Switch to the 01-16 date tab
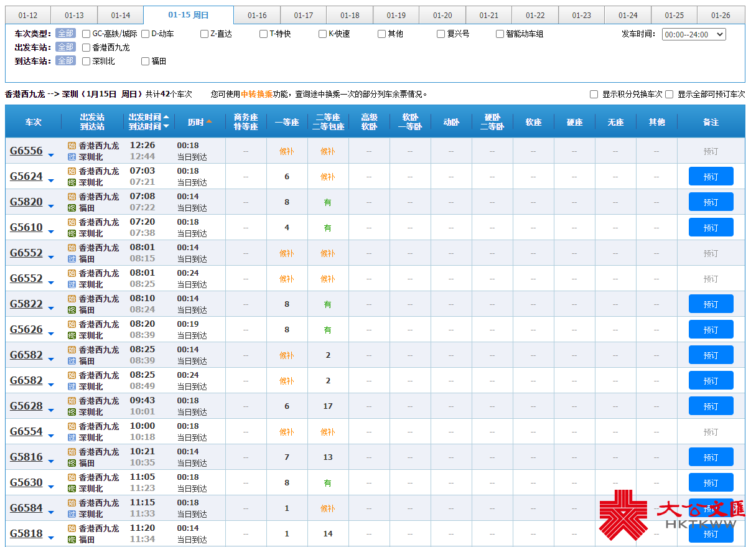This screenshot has height=547, width=756. click(x=257, y=16)
